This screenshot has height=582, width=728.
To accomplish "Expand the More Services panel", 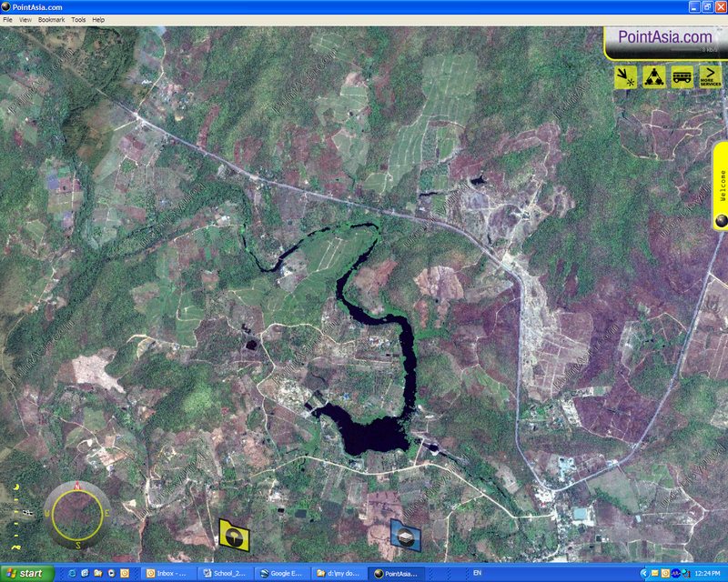I will pos(710,76).
